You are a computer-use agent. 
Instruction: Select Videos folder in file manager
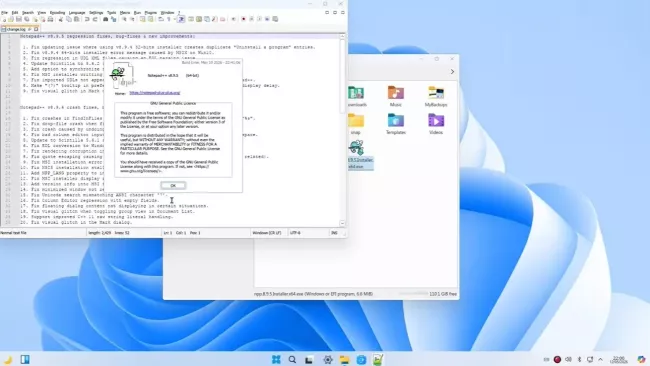coord(436,124)
